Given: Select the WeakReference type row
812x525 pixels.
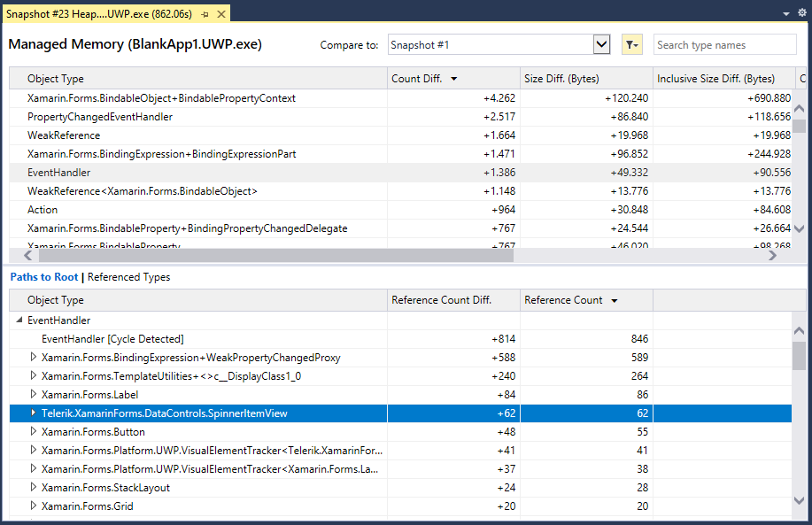Looking at the screenshot, I should coord(400,135).
